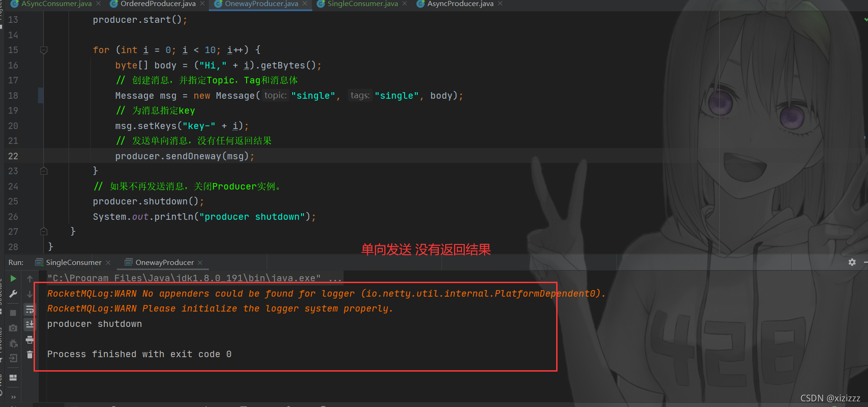Close the AsyncProducer.java tab
This screenshot has height=407, width=868.
pyautogui.click(x=500, y=4)
